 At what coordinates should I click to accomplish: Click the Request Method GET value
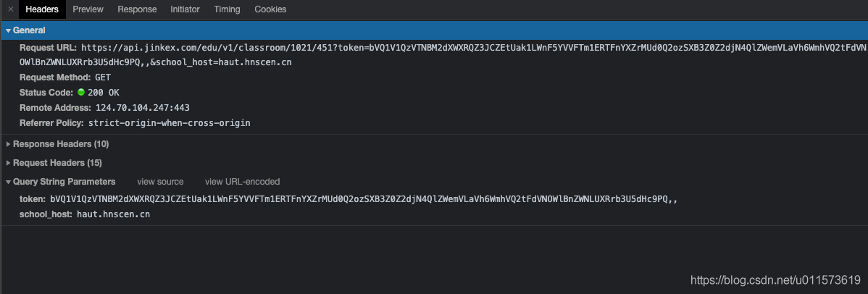[x=103, y=77]
